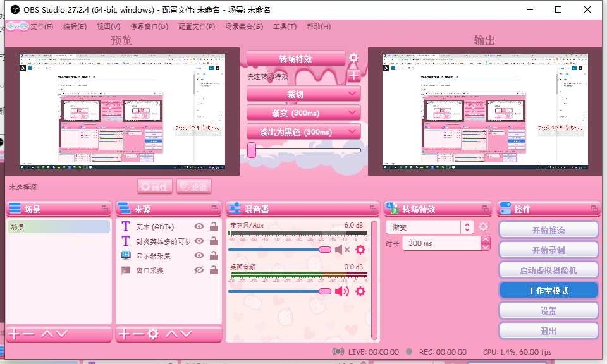Move scene down arrow
The width and height of the screenshot is (607, 364).
[x=61, y=334]
